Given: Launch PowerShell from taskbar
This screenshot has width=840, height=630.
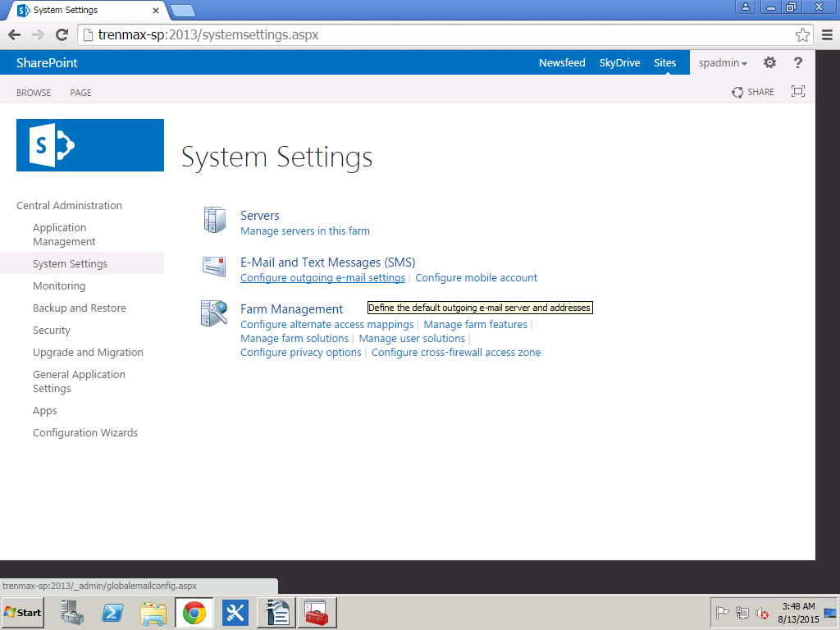Looking at the screenshot, I should click(112, 612).
